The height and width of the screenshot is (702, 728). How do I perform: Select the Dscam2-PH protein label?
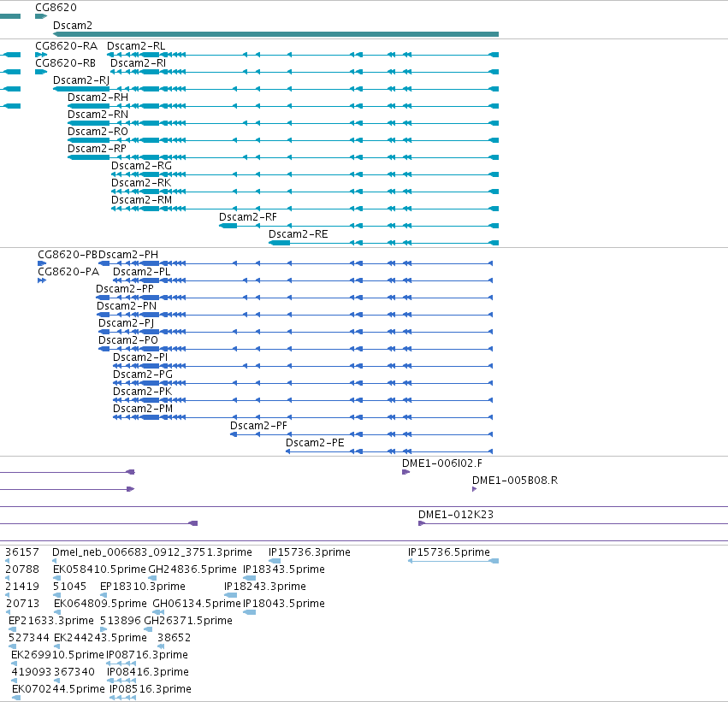[128, 255]
